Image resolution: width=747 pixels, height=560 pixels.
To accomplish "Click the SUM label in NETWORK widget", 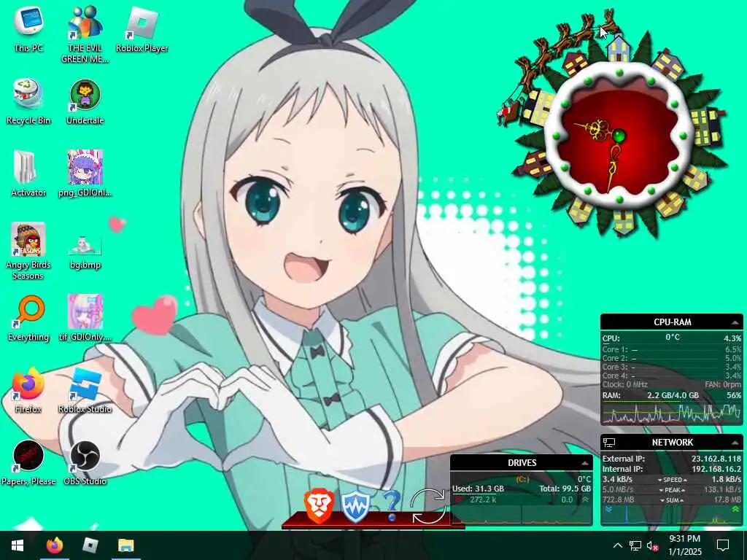I will (x=672, y=500).
